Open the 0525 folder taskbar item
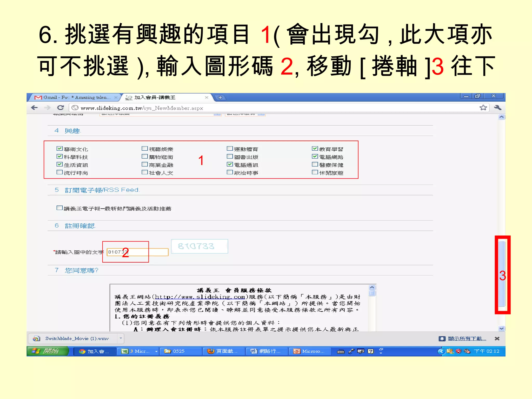Image resolution: width=532 pixels, height=399 pixels. (x=181, y=351)
